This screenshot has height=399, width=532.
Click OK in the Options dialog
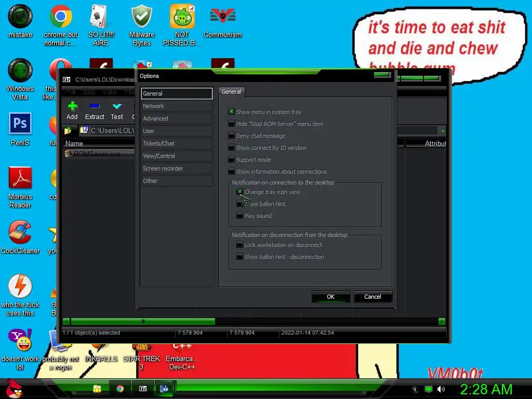[x=331, y=297]
